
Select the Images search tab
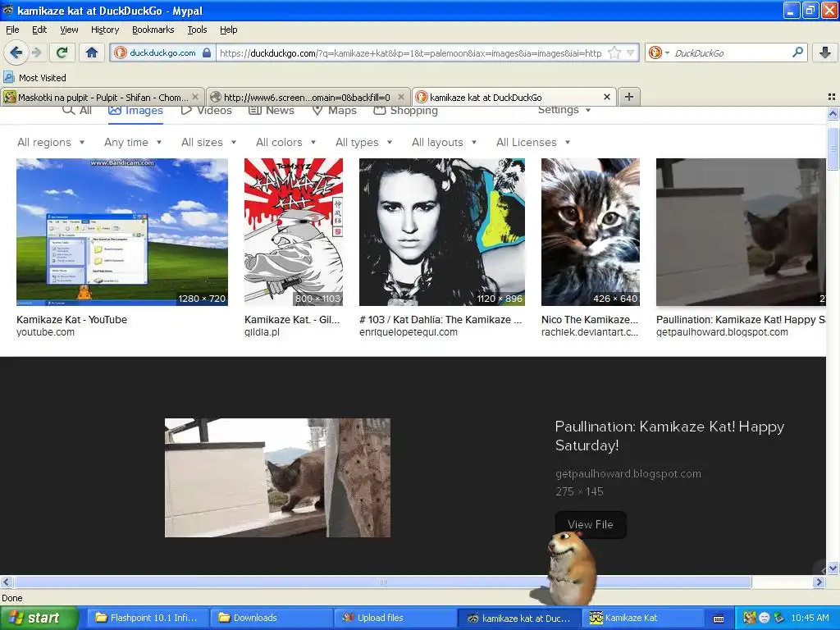coord(135,111)
